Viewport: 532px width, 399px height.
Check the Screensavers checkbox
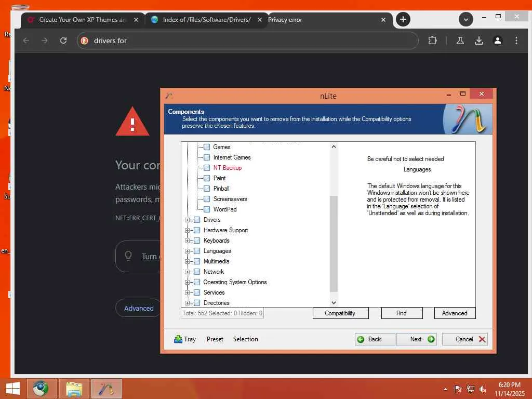click(207, 199)
